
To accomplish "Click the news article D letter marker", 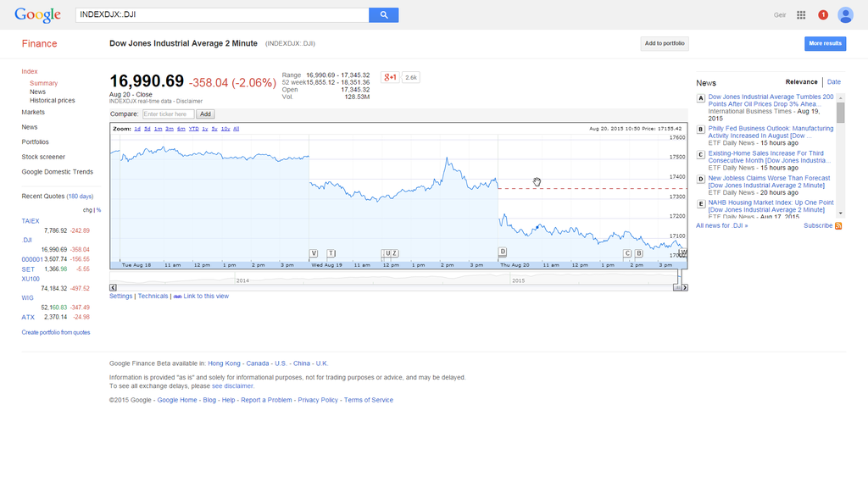I will (x=701, y=180).
